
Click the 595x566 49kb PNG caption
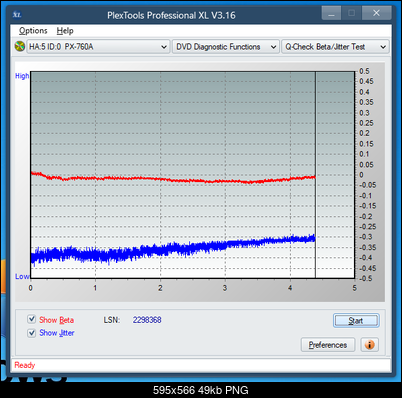[201, 390]
